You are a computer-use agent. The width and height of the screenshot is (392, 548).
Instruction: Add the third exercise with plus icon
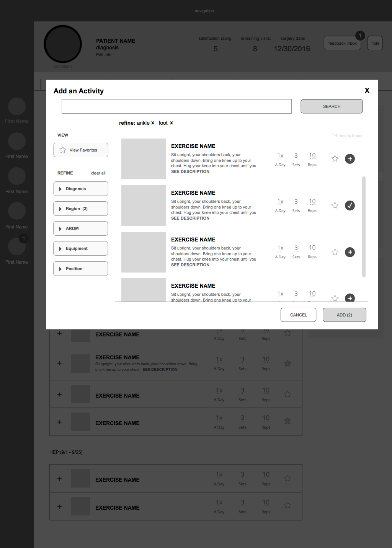350,252
